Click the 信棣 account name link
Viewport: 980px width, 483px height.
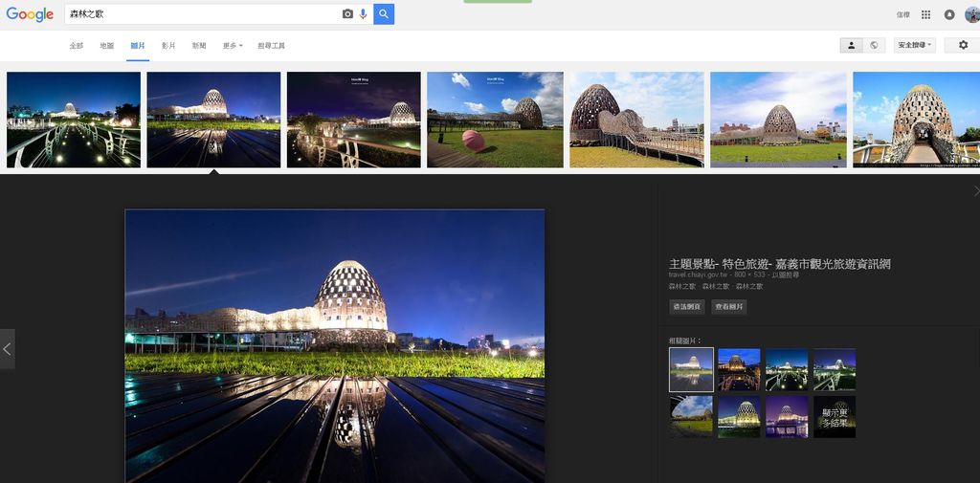pyautogui.click(x=903, y=14)
